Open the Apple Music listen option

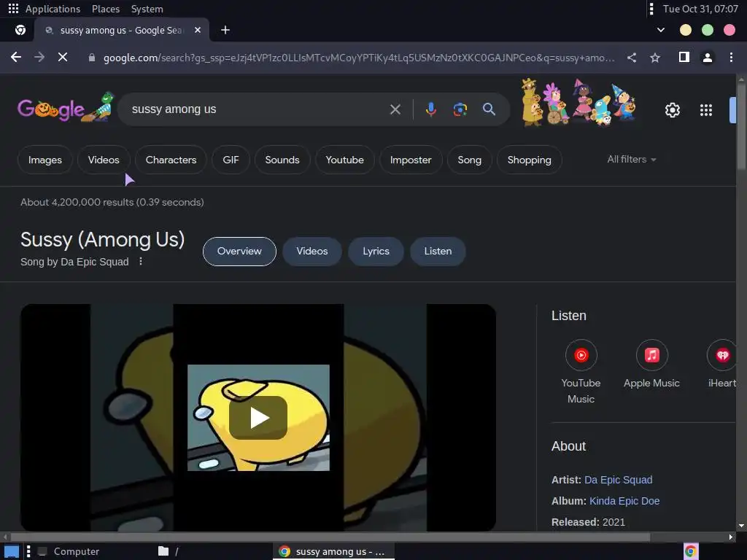(x=651, y=365)
